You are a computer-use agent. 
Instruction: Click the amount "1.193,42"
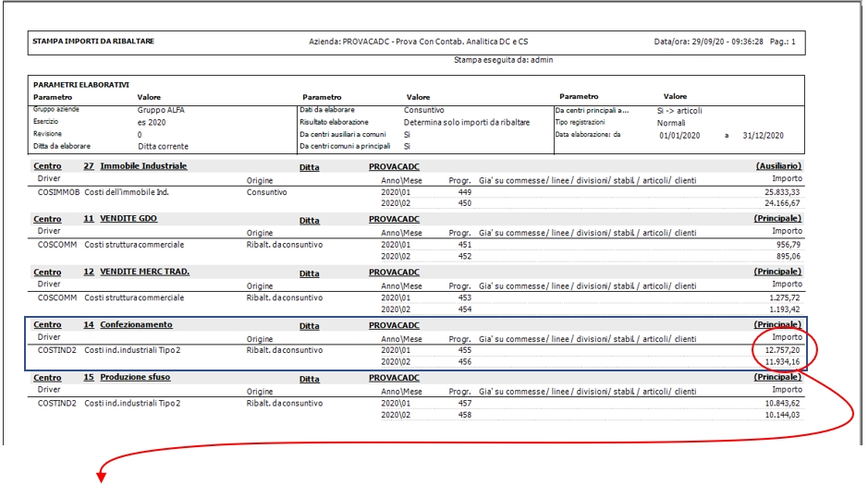point(785,309)
